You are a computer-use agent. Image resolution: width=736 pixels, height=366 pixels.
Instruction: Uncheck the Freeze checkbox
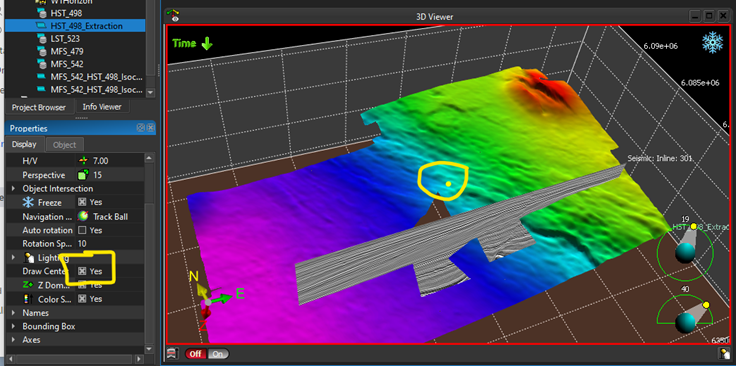82,202
